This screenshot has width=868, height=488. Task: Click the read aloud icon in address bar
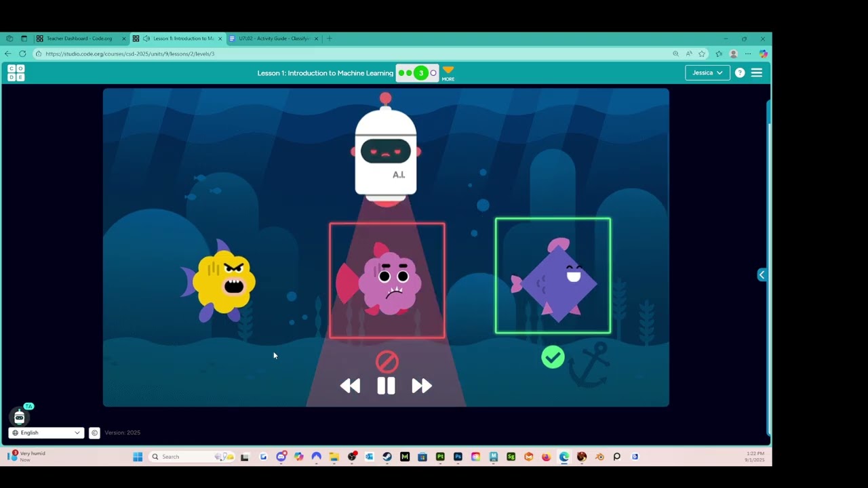coord(689,54)
